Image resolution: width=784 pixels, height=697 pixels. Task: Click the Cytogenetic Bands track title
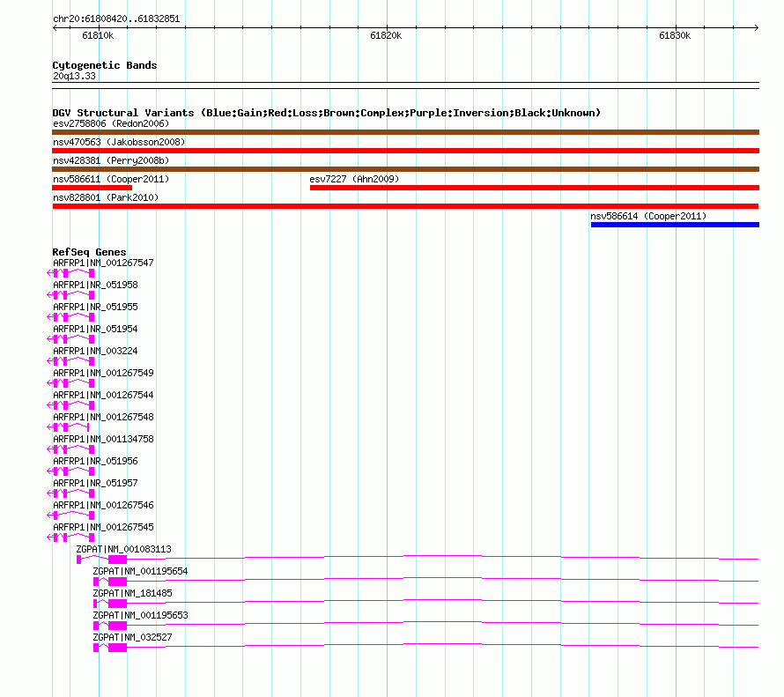[105, 65]
